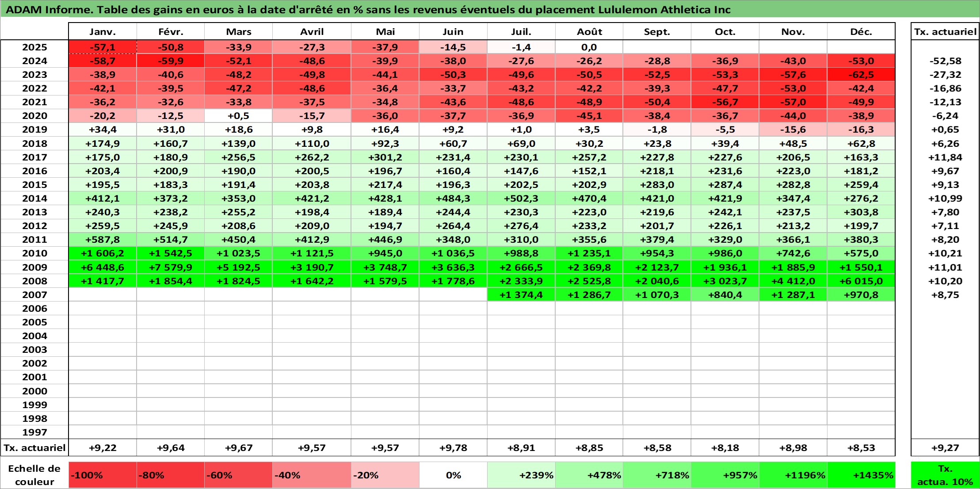The image size is (980, 489).
Task: Click the Janv. column header
Action: (103, 31)
